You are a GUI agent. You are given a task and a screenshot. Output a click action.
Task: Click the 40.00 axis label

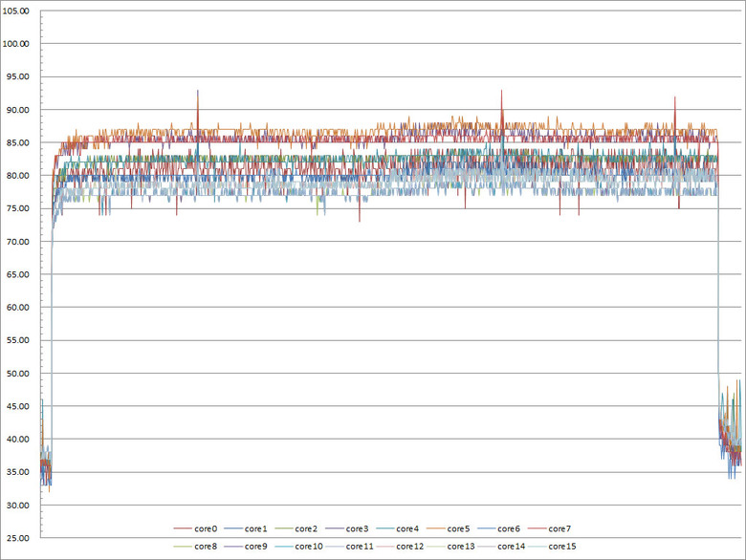coord(18,440)
